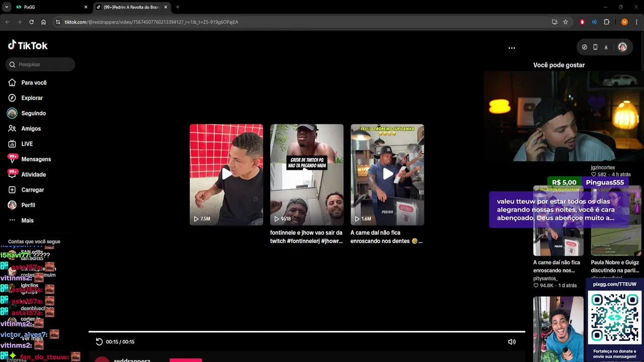Open the pitysantos_ author link
The width and height of the screenshot is (644, 362).
coord(545,279)
